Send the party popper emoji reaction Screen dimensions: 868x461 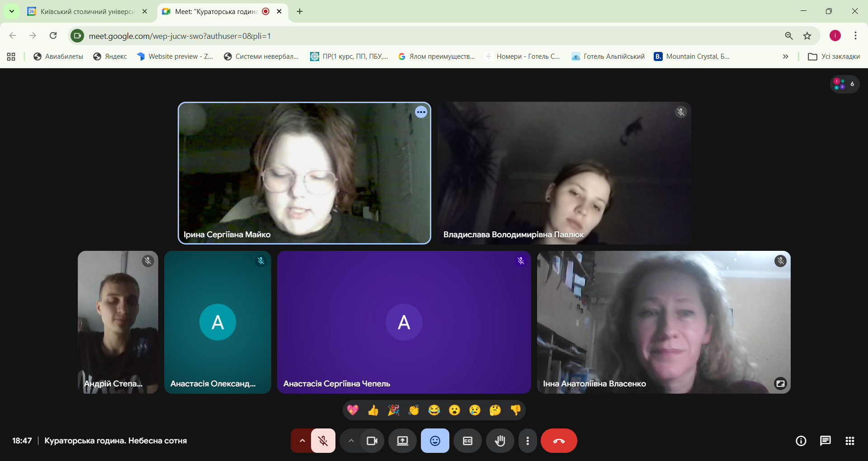click(393, 410)
